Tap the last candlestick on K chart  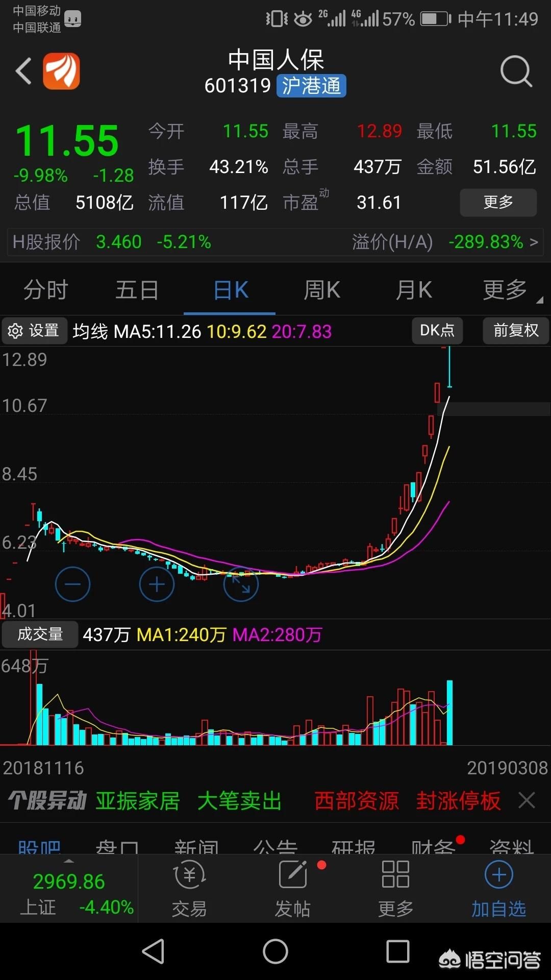[x=449, y=366]
